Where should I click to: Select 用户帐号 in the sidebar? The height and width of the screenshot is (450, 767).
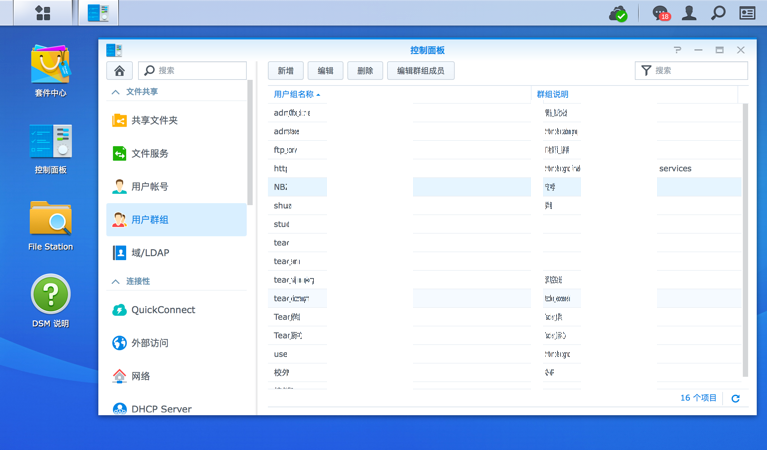pyautogui.click(x=150, y=187)
